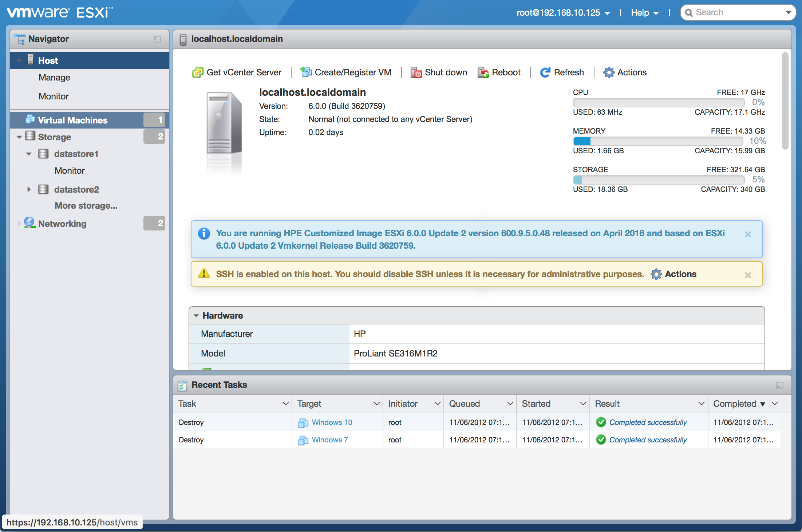Collapse the Storage tree arrow
Viewport: 802px width, 532px height.
(19, 137)
